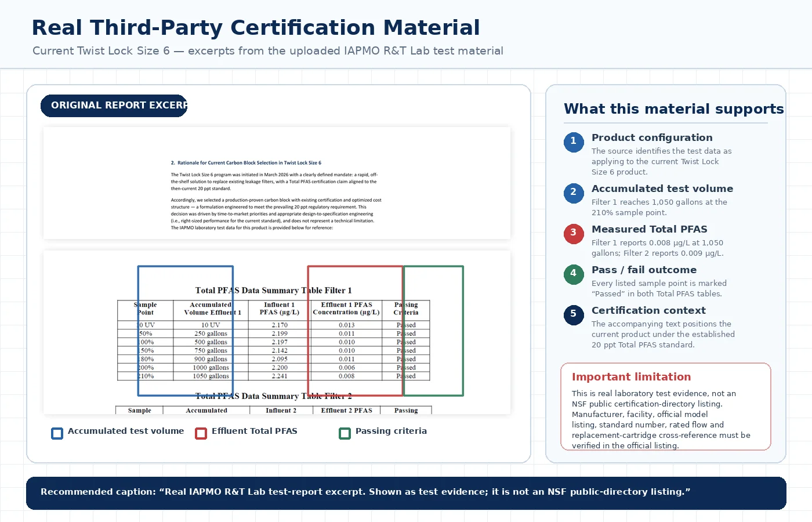Click the Product configuration heading
Viewport: 812px width, 522px height.
point(652,137)
